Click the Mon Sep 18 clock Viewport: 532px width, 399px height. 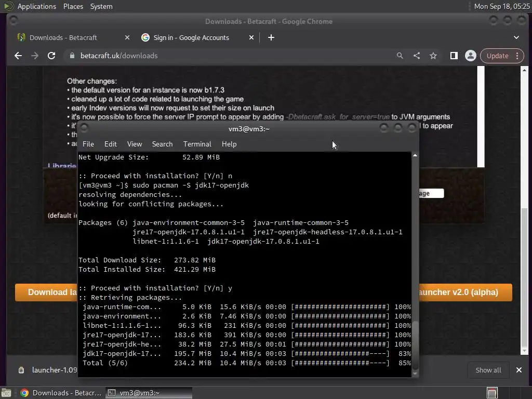pyautogui.click(x=502, y=6)
